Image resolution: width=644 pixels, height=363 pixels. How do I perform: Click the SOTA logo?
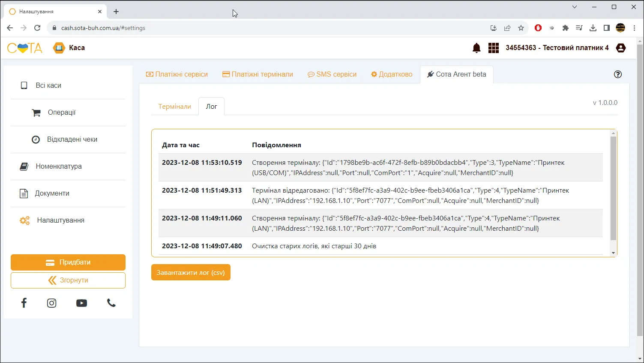pos(25,48)
